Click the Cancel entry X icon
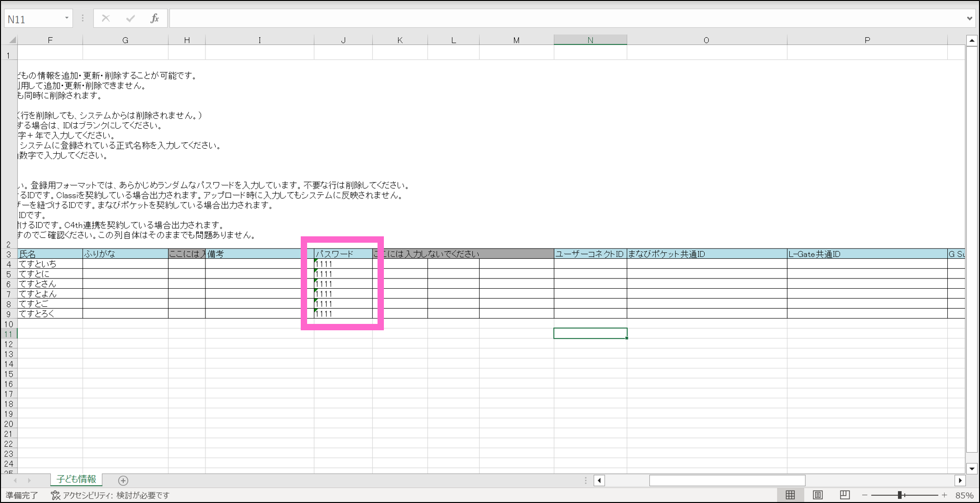This screenshot has width=980, height=503. click(106, 19)
